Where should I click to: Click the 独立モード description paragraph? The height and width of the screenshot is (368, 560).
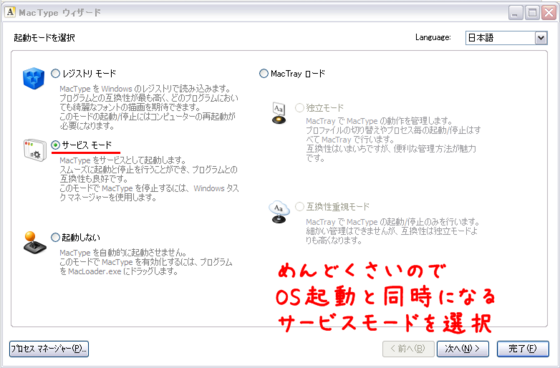(x=393, y=139)
